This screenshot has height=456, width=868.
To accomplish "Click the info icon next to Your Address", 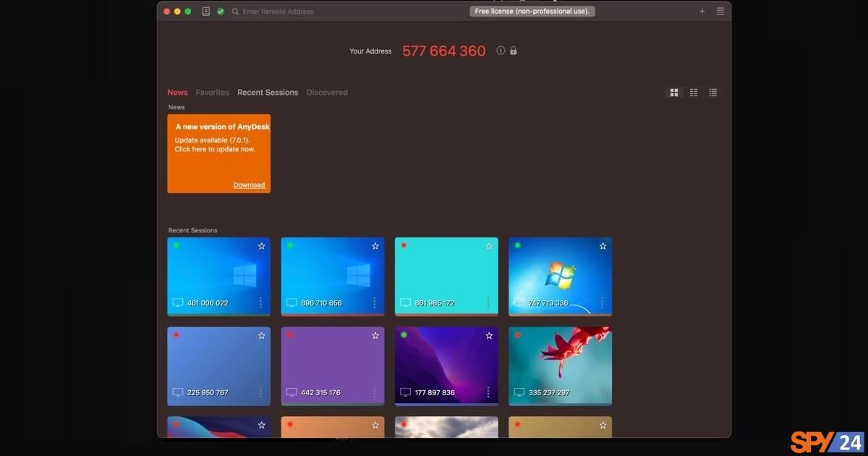I will pyautogui.click(x=500, y=51).
